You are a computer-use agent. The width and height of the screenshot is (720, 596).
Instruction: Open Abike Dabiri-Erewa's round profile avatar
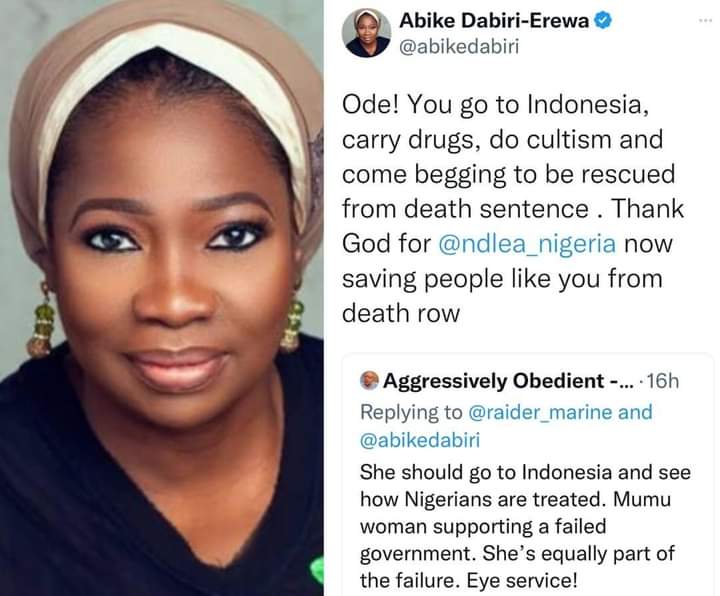coord(366,33)
